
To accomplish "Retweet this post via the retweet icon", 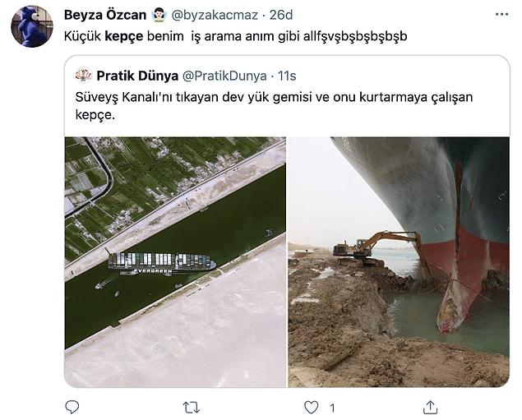I will [x=192, y=408].
